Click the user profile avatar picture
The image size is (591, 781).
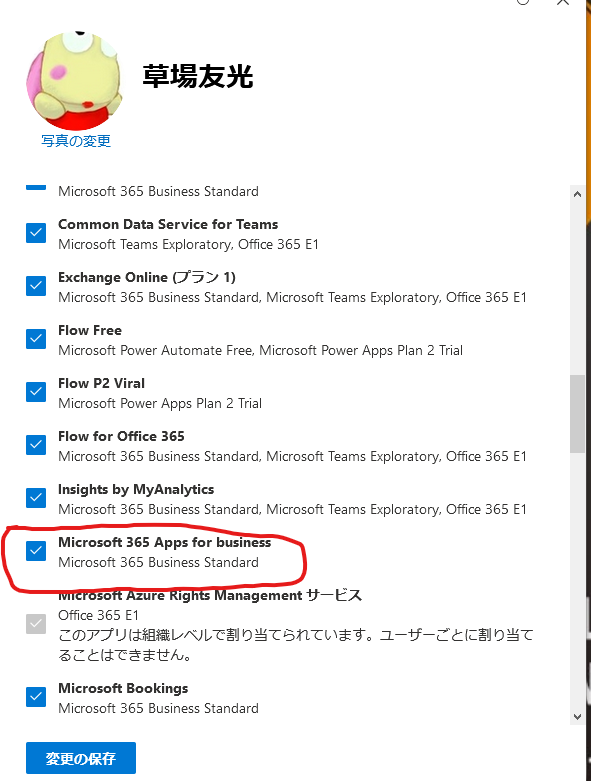pos(75,81)
